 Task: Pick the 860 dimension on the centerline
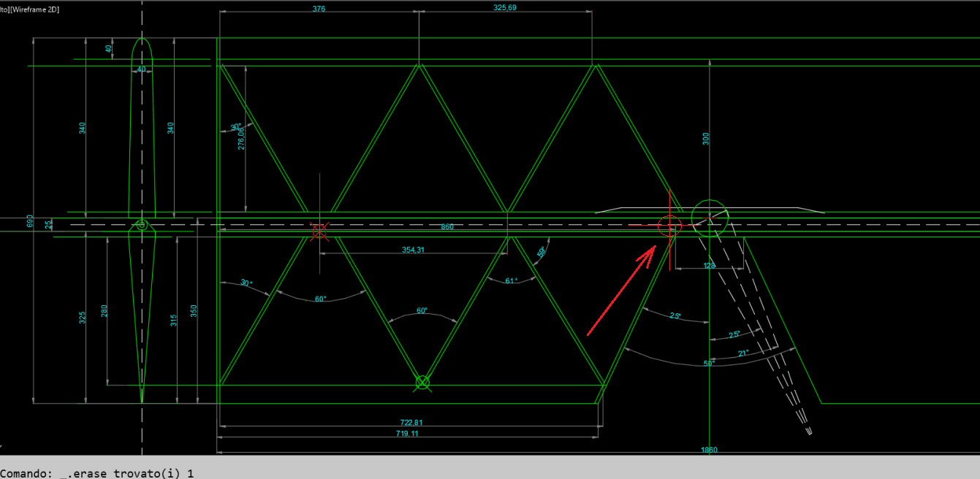447,227
